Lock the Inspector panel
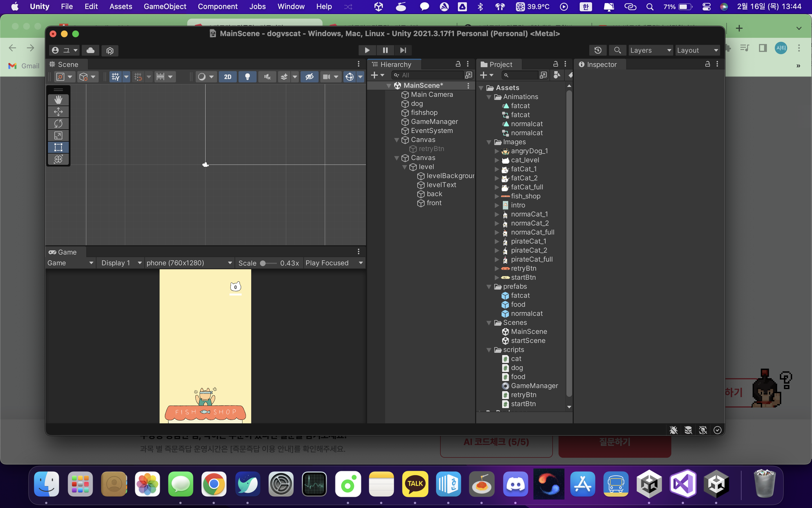The height and width of the screenshot is (508, 812). (707, 64)
